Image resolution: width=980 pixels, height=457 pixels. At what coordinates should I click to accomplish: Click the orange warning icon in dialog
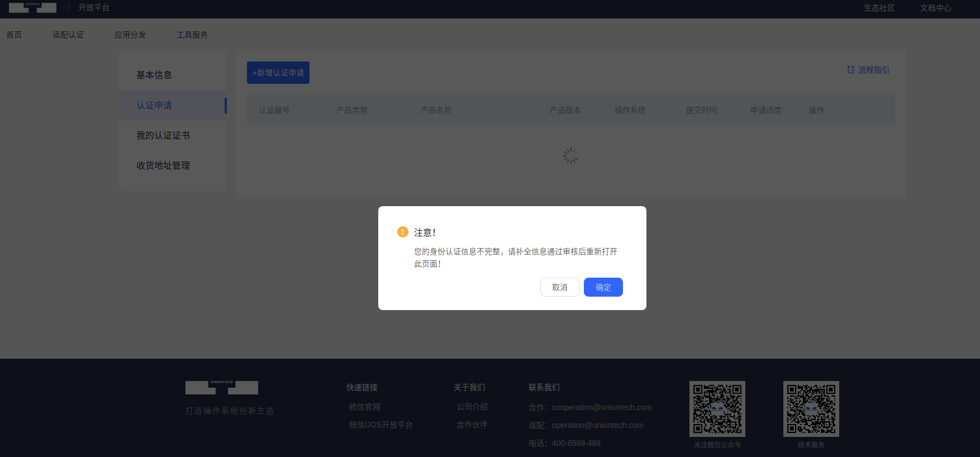(402, 232)
